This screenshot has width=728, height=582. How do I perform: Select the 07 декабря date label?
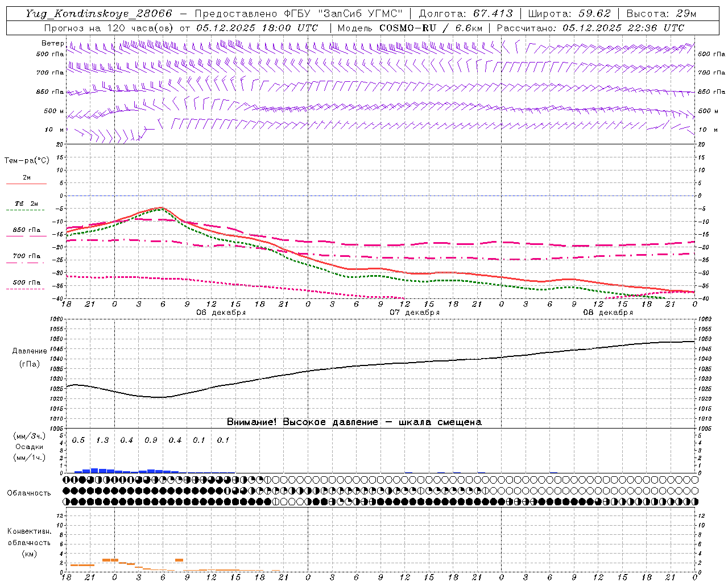coord(414,313)
